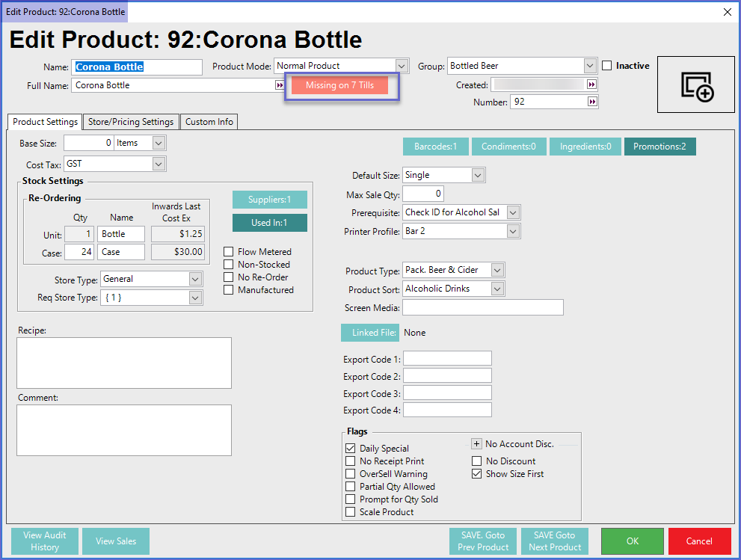Toggle the Show Size First checkbox
741x560 pixels.
pos(477,474)
